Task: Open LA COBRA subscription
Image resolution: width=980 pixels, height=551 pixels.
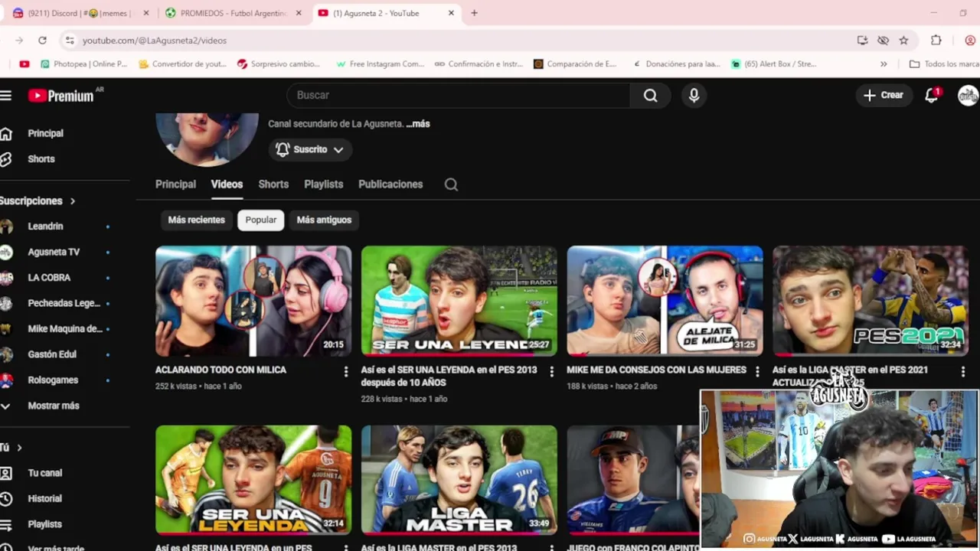Action: coord(49,278)
